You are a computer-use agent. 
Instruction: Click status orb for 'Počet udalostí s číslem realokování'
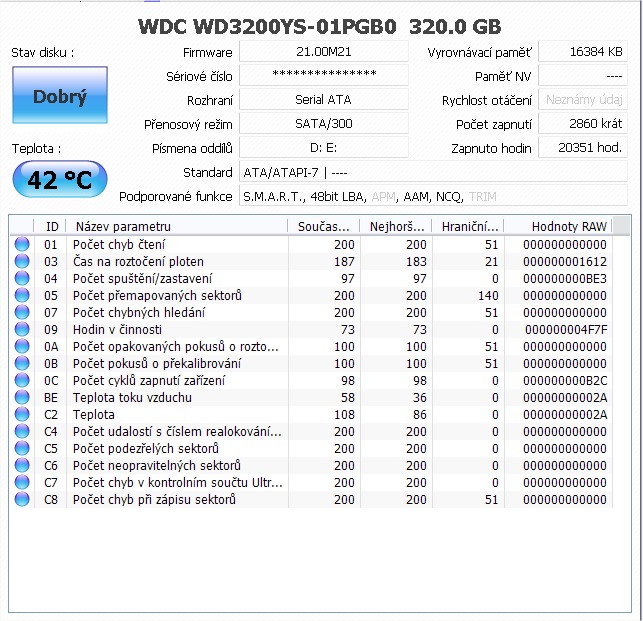22,432
